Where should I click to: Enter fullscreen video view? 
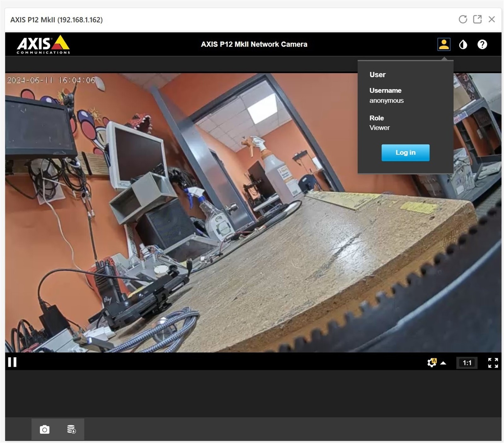(493, 363)
